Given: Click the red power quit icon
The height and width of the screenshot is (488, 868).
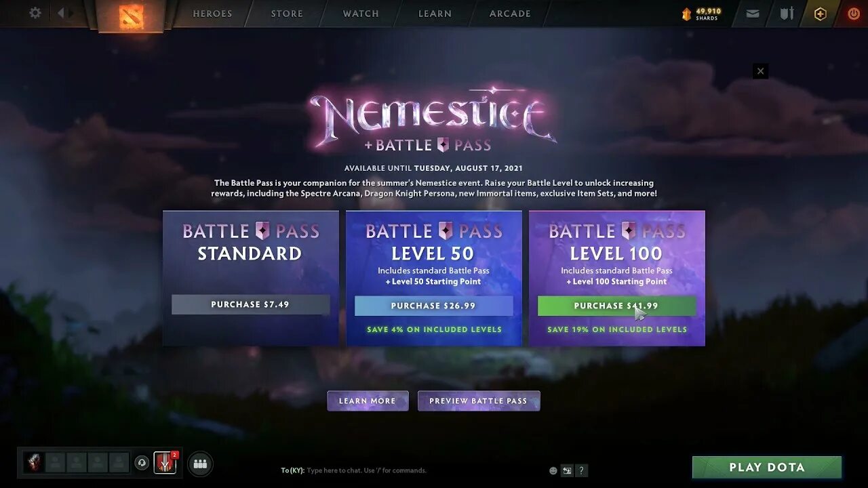Looking at the screenshot, I should pyautogui.click(x=854, y=13).
